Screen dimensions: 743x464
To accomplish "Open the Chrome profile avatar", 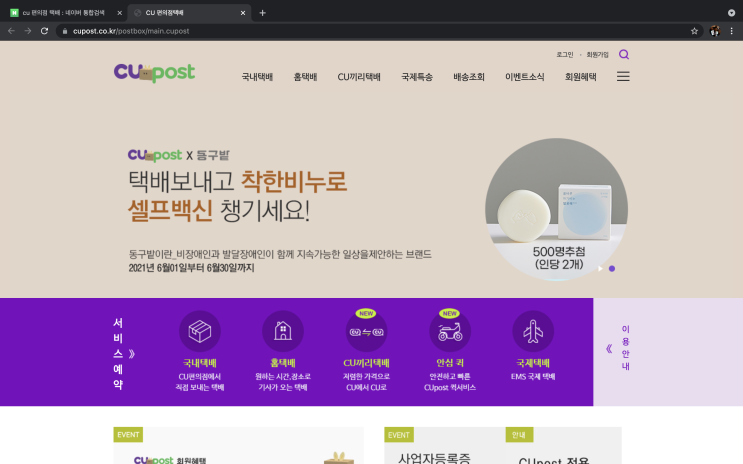I will (x=715, y=31).
